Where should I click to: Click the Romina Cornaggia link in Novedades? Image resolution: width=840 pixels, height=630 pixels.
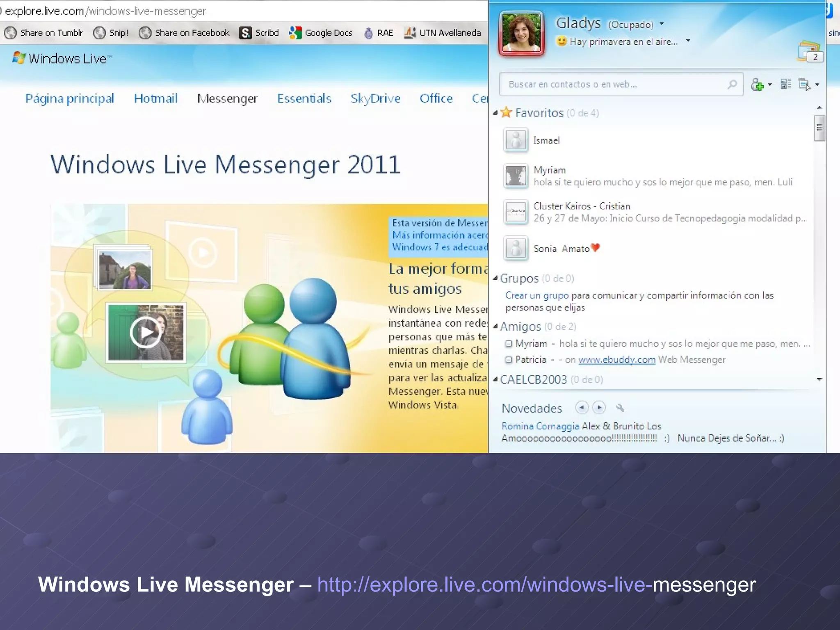[x=540, y=426]
